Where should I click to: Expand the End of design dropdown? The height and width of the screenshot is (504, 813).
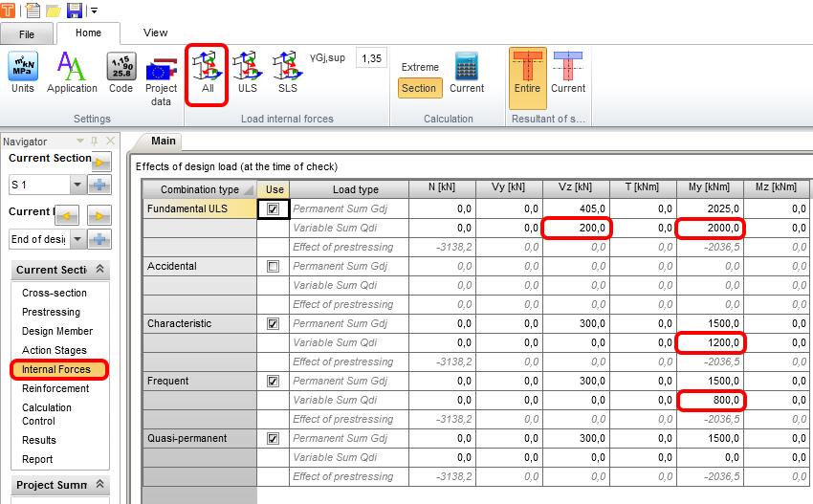point(77,239)
